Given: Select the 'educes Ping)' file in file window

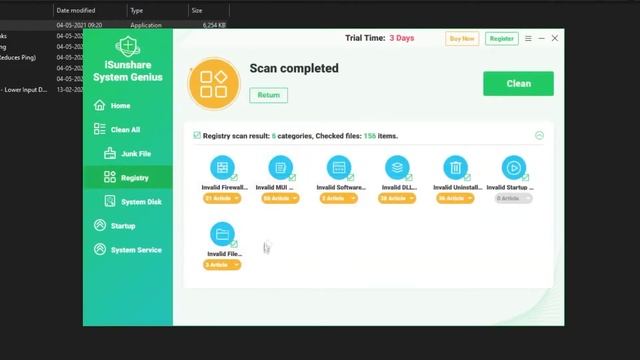Looking at the screenshot, I should 18,58.
